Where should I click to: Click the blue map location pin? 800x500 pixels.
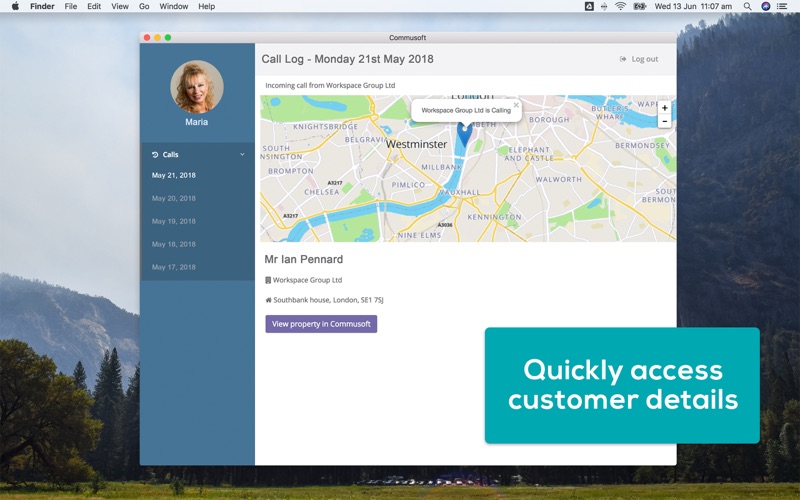pyautogui.click(x=464, y=135)
